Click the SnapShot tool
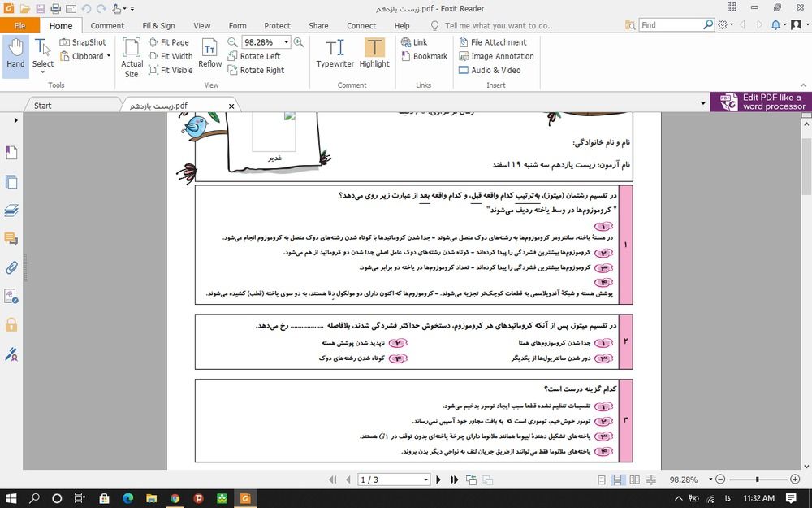 [x=83, y=42]
